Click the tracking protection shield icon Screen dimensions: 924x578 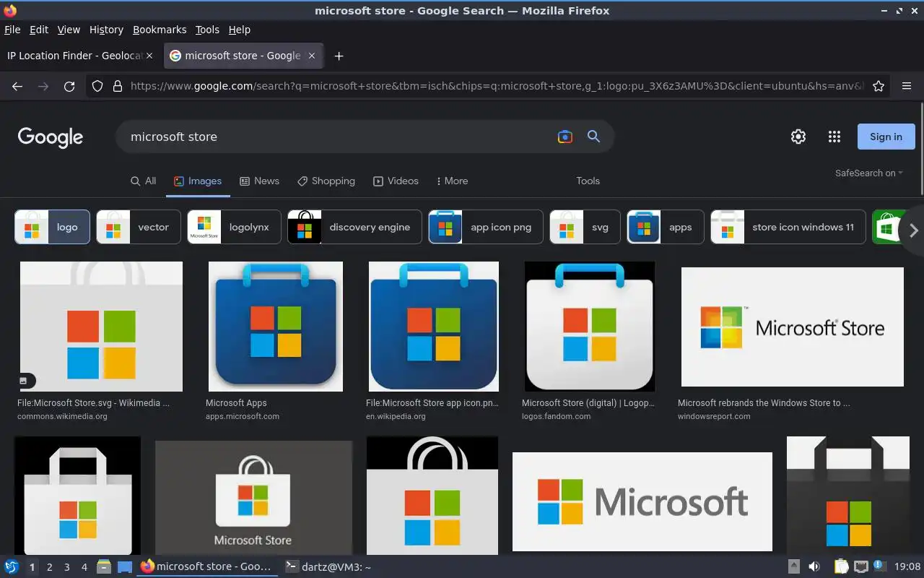97,86
